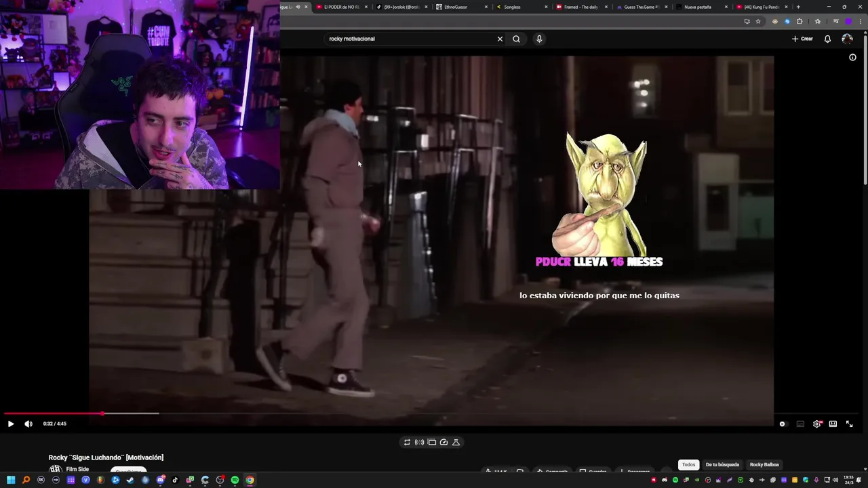
Task: Open the Chrome profile purple avatar
Action: (x=848, y=21)
